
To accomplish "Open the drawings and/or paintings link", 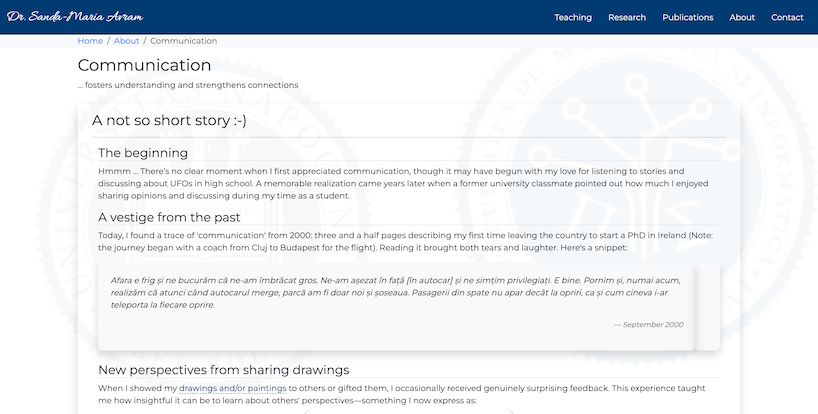I will [x=233, y=387].
